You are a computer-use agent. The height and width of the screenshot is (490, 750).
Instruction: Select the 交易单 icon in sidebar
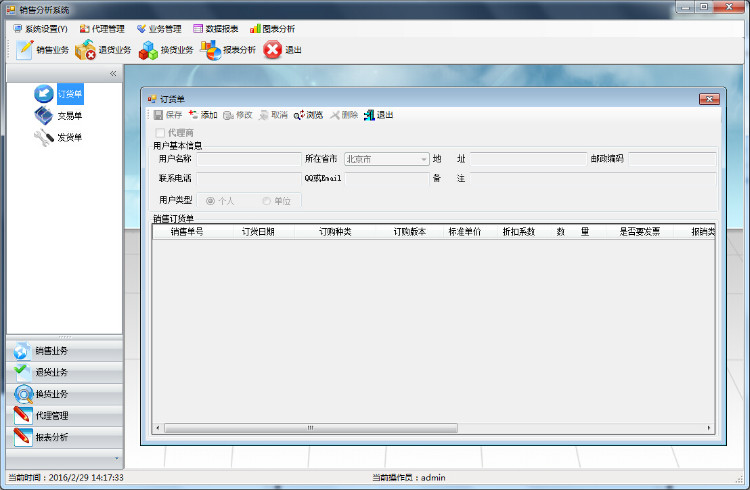44,116
